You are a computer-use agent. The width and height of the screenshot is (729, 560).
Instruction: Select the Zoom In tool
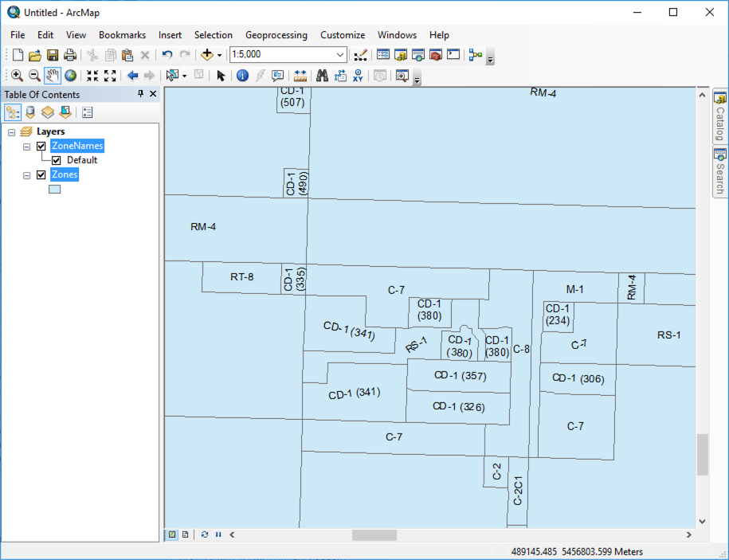tap(17, 76)
